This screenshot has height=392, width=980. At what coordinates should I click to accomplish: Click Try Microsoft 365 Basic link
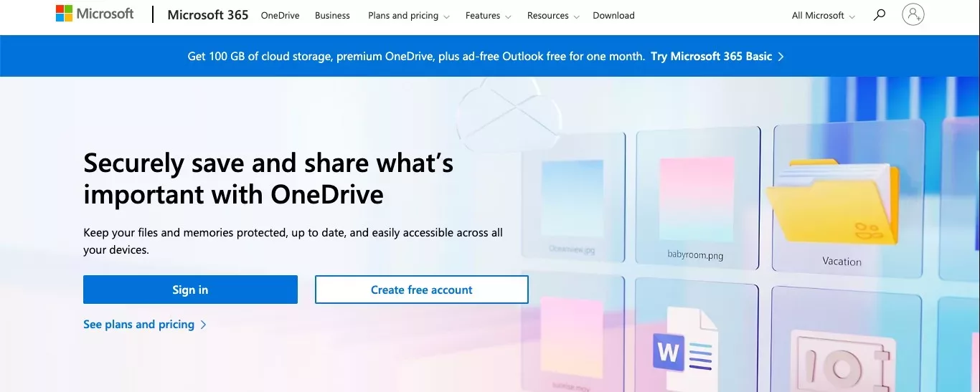(x=717, y=56)
